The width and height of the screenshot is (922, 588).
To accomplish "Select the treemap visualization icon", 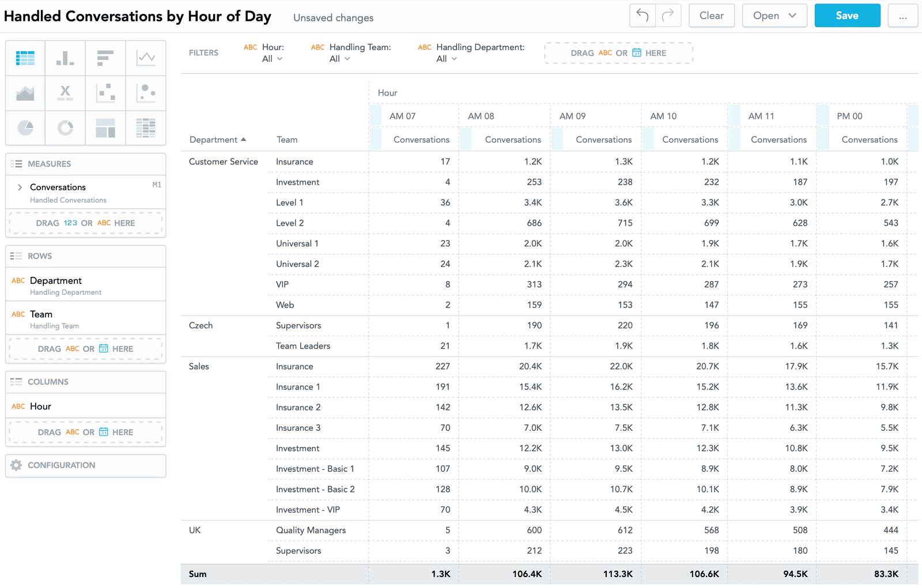I will [105, 128].
